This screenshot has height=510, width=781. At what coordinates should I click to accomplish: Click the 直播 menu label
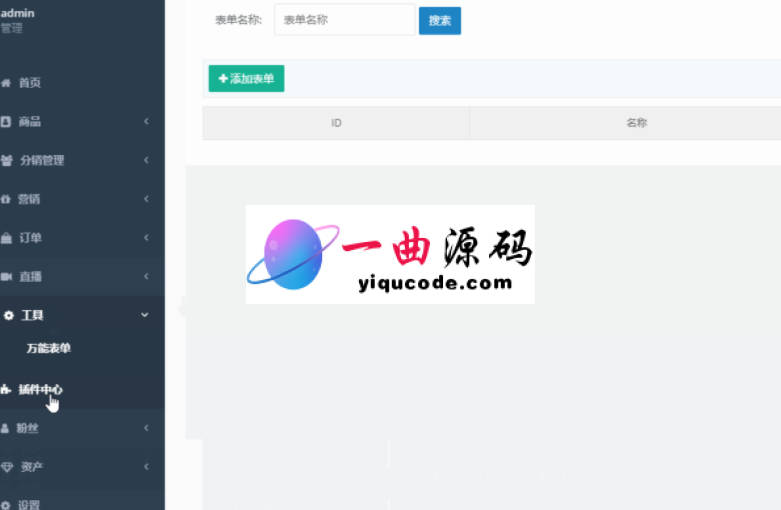[30, 276]
